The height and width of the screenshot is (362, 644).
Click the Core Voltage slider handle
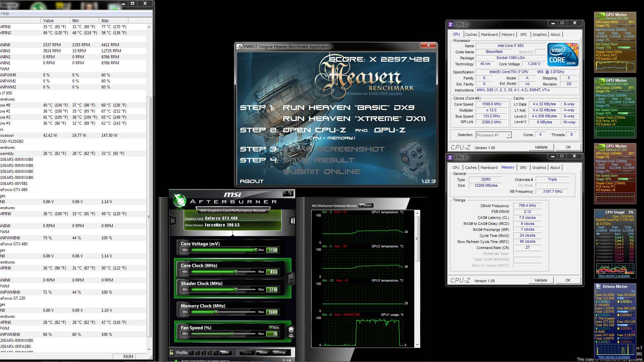[x=255, y=250]
